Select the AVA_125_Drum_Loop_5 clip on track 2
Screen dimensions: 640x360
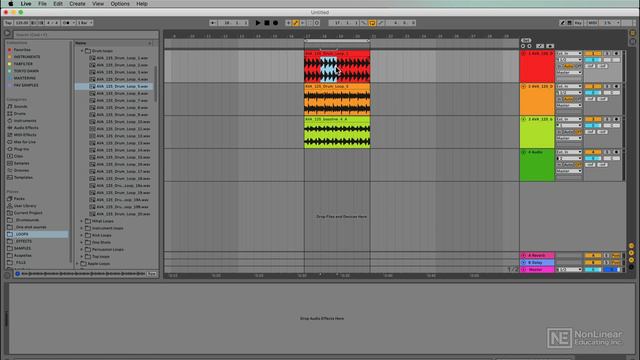coord(337,99)
